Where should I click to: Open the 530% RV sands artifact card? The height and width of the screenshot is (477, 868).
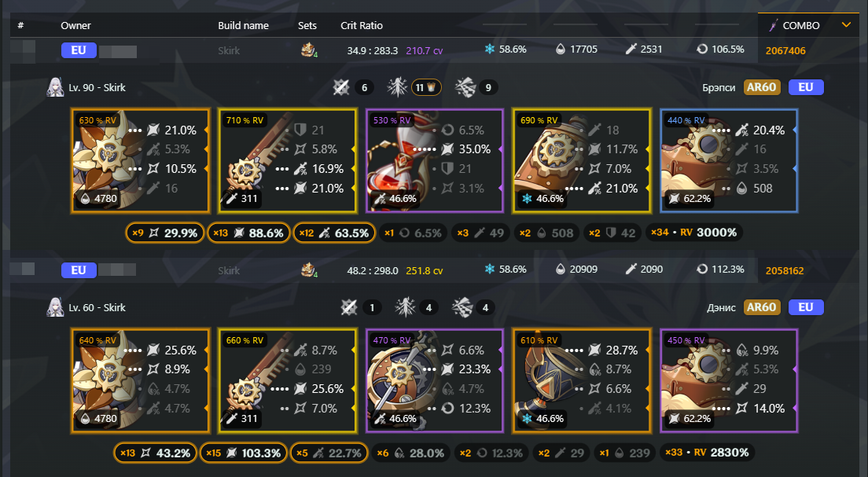pyautogui.click(x=435, y=161)
